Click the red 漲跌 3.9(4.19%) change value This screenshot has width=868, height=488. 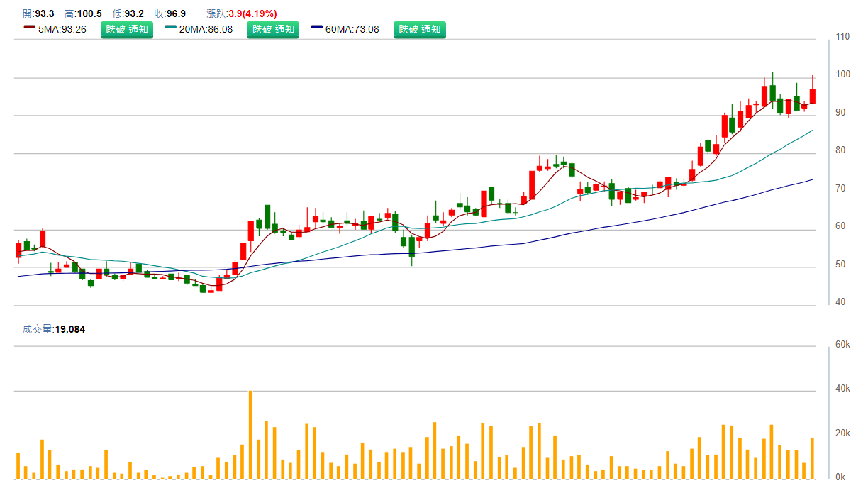(252, 13)
